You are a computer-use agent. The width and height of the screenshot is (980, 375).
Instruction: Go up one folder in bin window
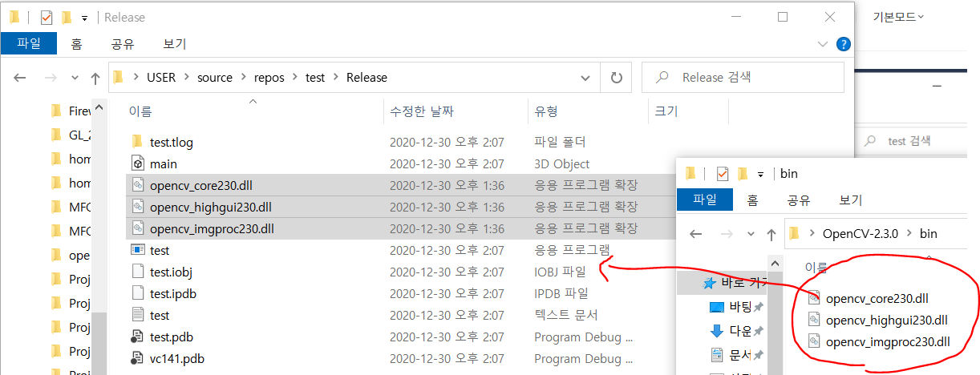point(771,234)
